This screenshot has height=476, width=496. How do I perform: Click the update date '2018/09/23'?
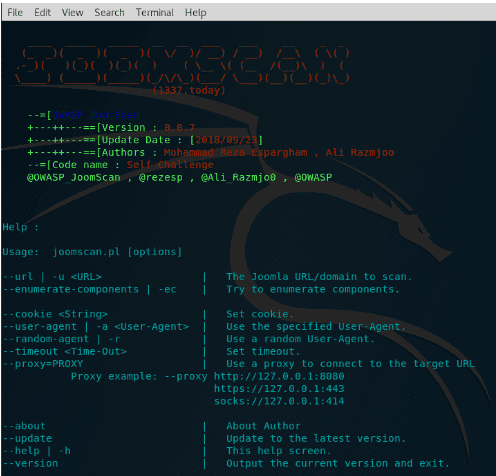(226, 140)
